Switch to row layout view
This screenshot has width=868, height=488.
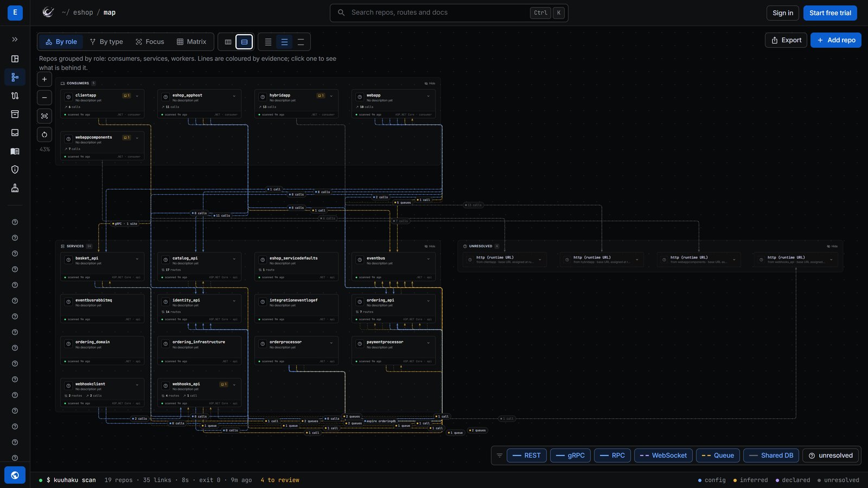tap(244, 42)
